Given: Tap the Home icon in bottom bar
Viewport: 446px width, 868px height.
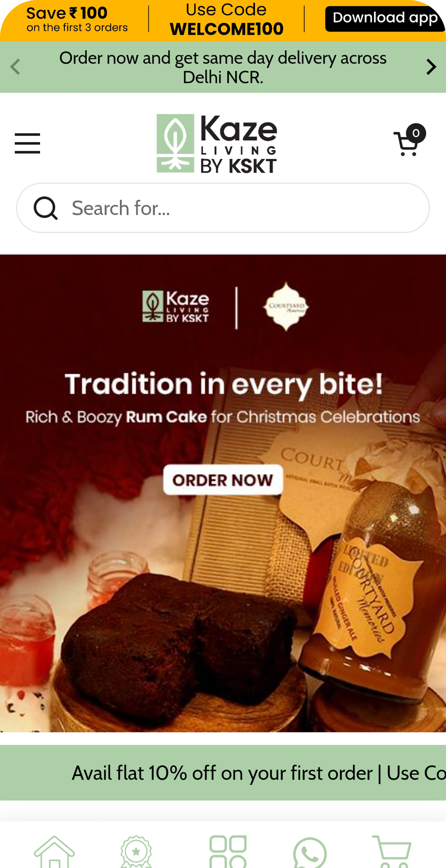Looking at the screenshot, I should point(54,852).
